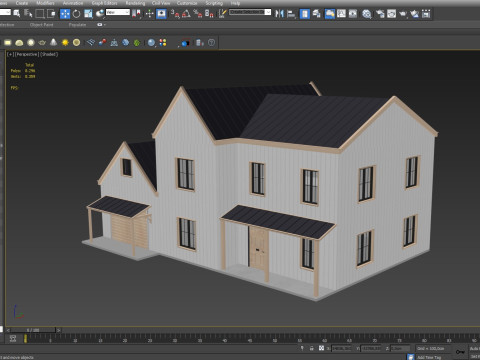Pick the Rectangular Selection Region tool
The image size is (480, 360).
[x=40, y=14]
